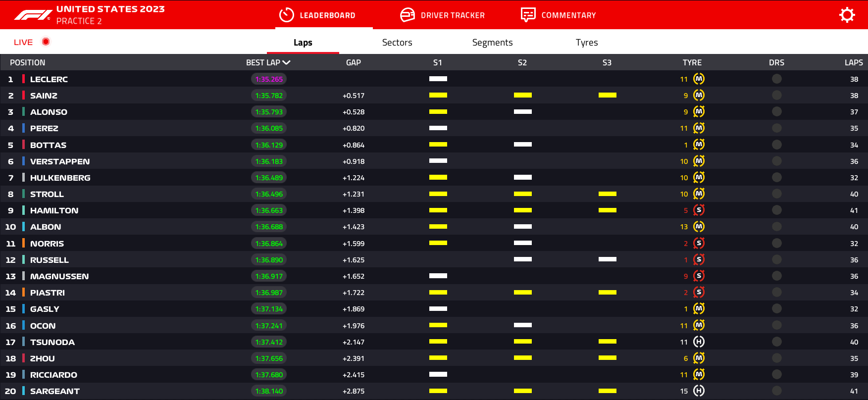Click Alonso's DRS indicator dot

776,111
